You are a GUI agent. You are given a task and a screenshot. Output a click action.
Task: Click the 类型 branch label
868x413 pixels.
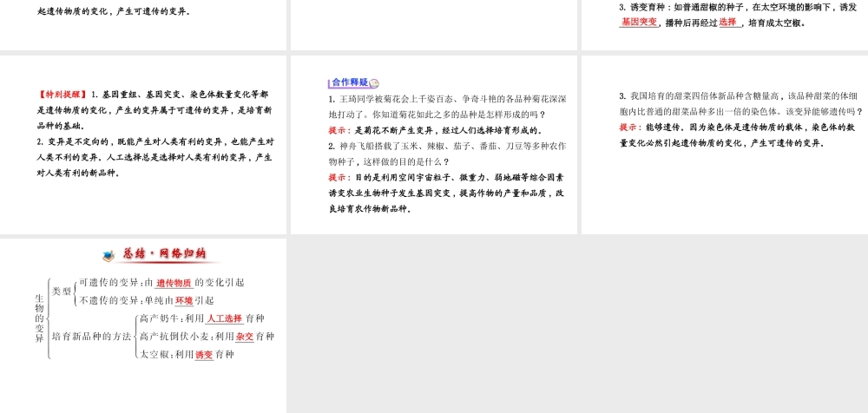(62, 292)
